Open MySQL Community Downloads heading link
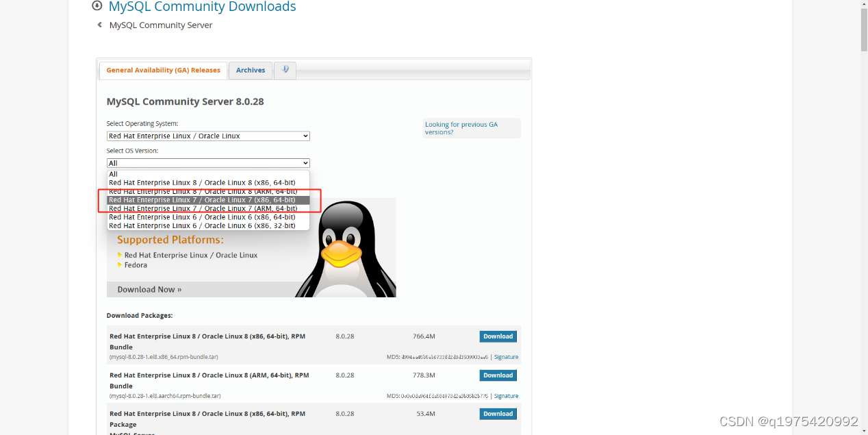Screen dimensions: 868x435 (202, 7)
